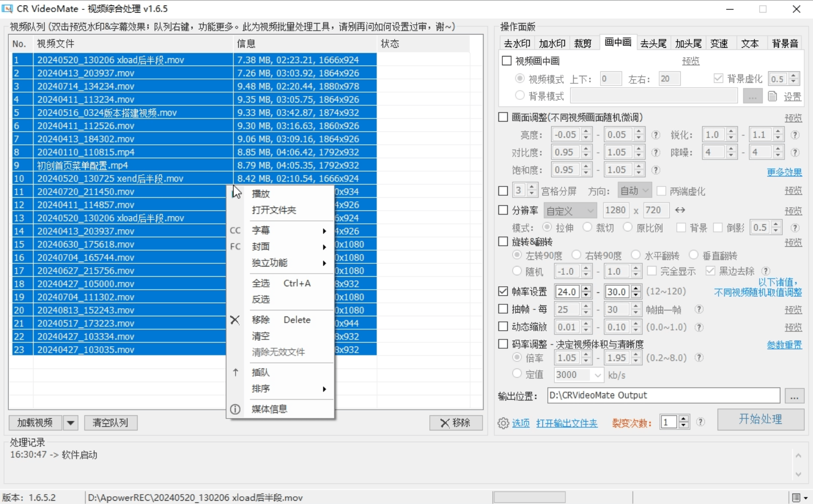
Task: Choose 媒体信息 from the context menu
Action: 270,409
